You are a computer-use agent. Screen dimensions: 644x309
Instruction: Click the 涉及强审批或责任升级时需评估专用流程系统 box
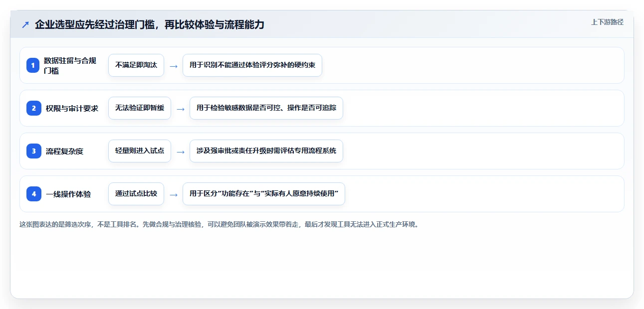pos(266,151)
